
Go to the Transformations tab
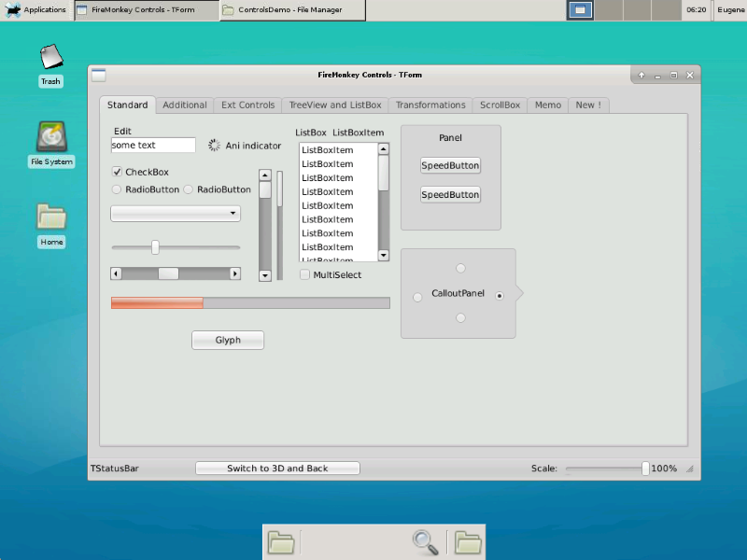tap(430, 105)
